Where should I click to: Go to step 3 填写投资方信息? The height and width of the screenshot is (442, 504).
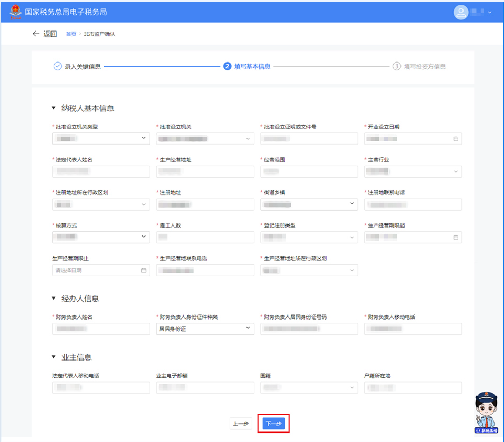pyautogui.click(x=420, y=66)
